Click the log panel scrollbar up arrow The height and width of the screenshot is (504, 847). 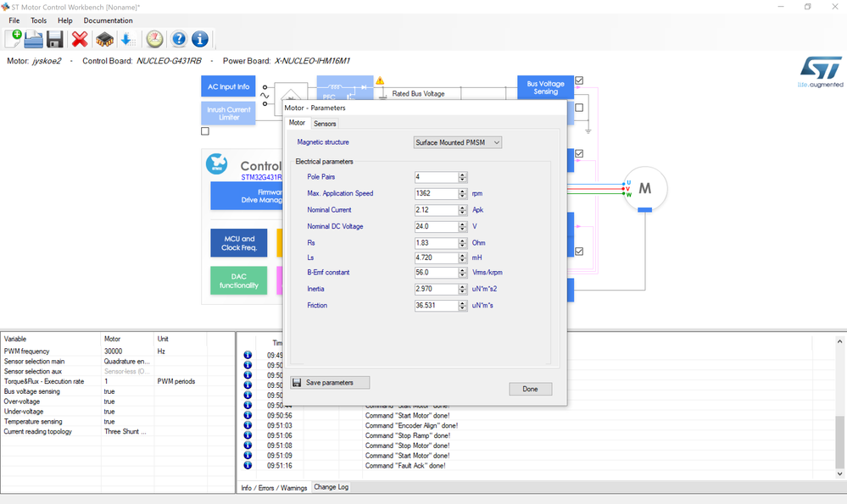[x=839, y=341]
